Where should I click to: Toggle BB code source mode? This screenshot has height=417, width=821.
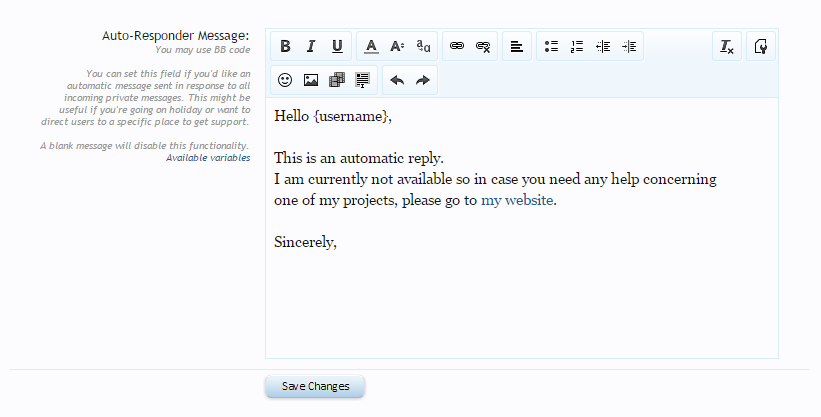761,46
